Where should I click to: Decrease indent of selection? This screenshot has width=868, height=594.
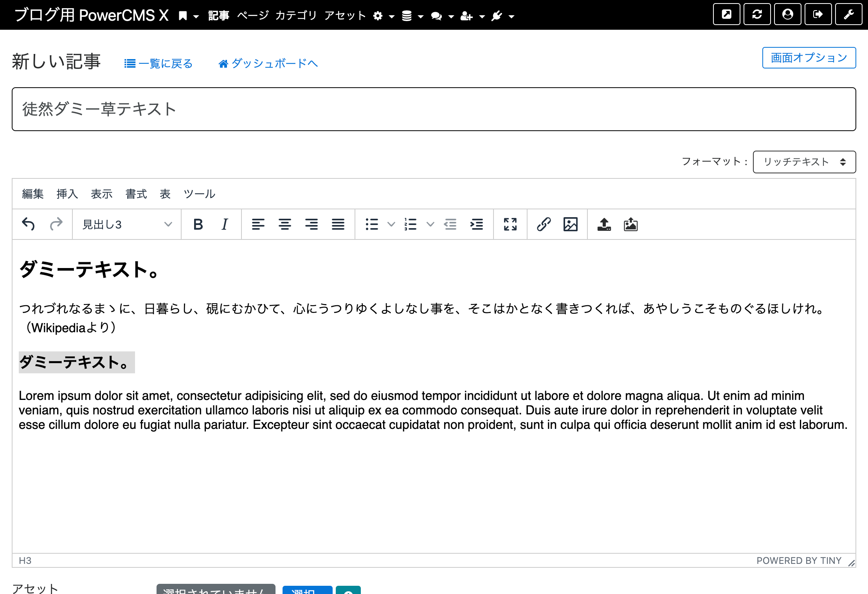pos(450,224)
